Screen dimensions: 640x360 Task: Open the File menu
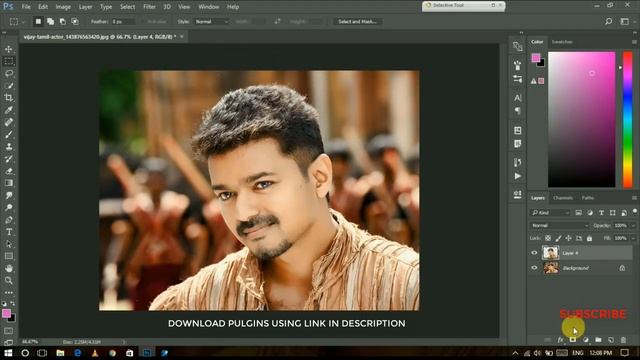point(26,7)
